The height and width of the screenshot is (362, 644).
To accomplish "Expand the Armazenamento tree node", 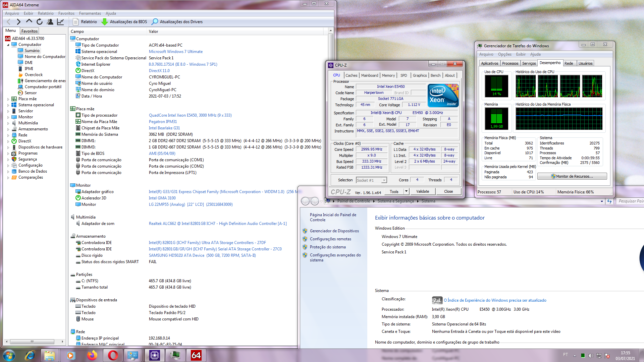I will tap(8, 129).
